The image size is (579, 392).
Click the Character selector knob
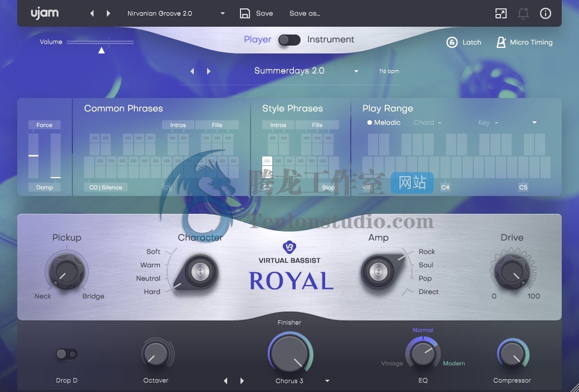pyautogui.click(x=199, y=272)
